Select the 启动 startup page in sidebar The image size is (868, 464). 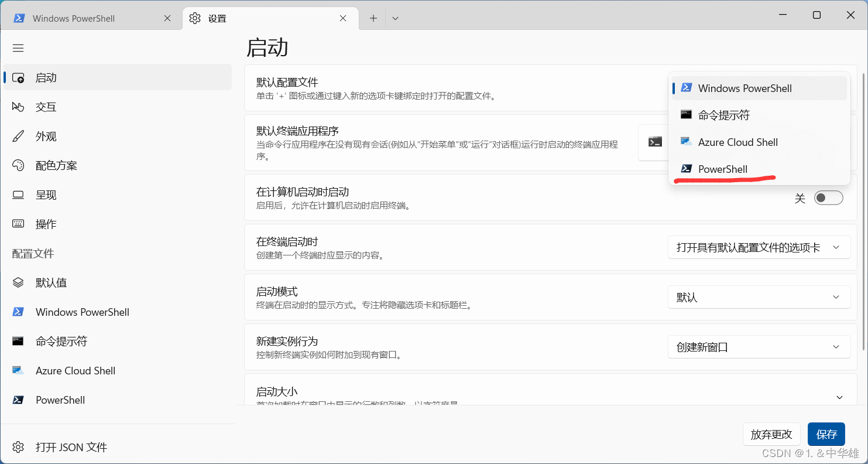[x=117, y=77]
